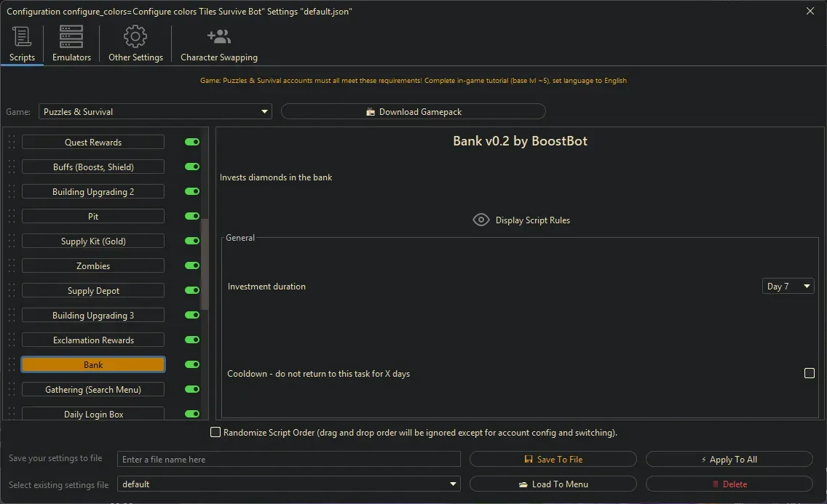Click the eye icon beside Display Script Rules
Screen dimensions: 827x504
480,219
